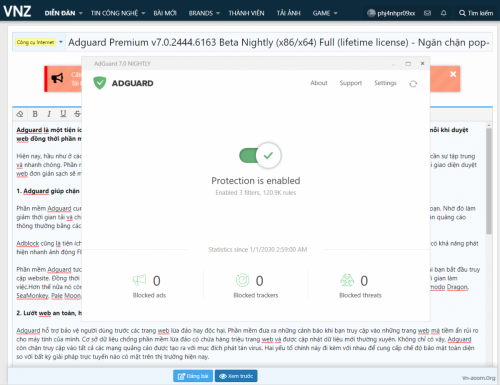This screenshot has width=500, height=385.
Task: Click the VNZ site logo
Action: 17,11
